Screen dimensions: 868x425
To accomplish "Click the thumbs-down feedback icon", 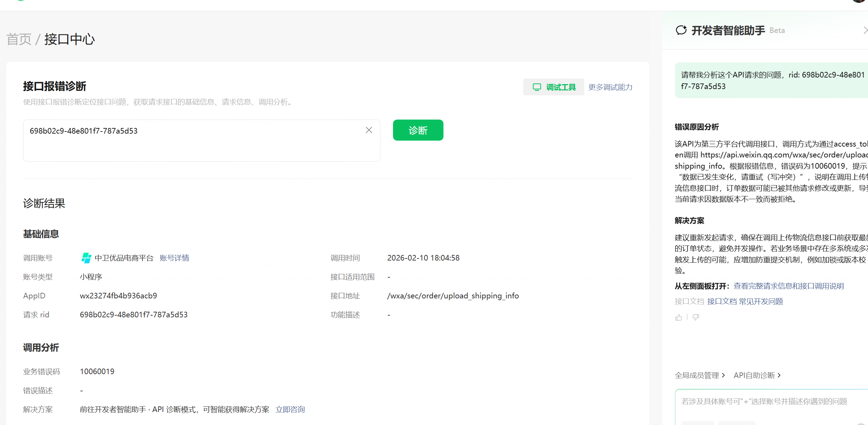I will click(696, 317).
